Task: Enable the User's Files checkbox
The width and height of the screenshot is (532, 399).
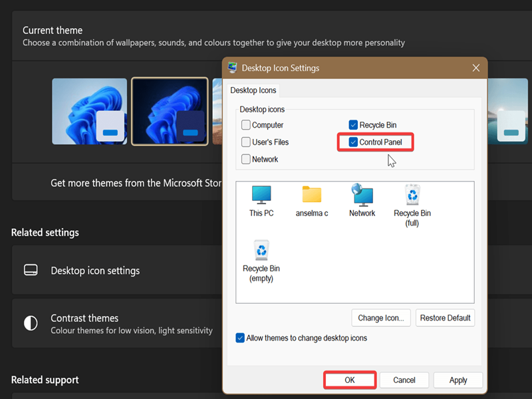Action: (245, 142)
